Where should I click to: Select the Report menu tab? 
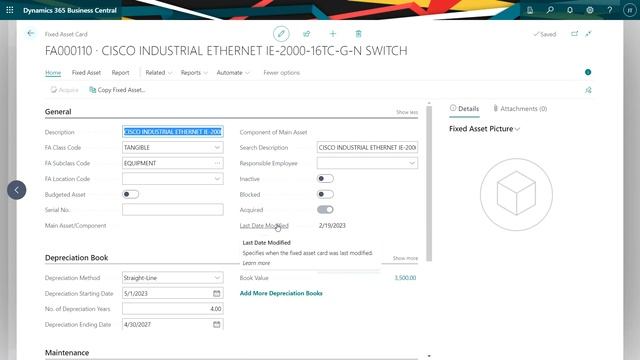point(120,73)
